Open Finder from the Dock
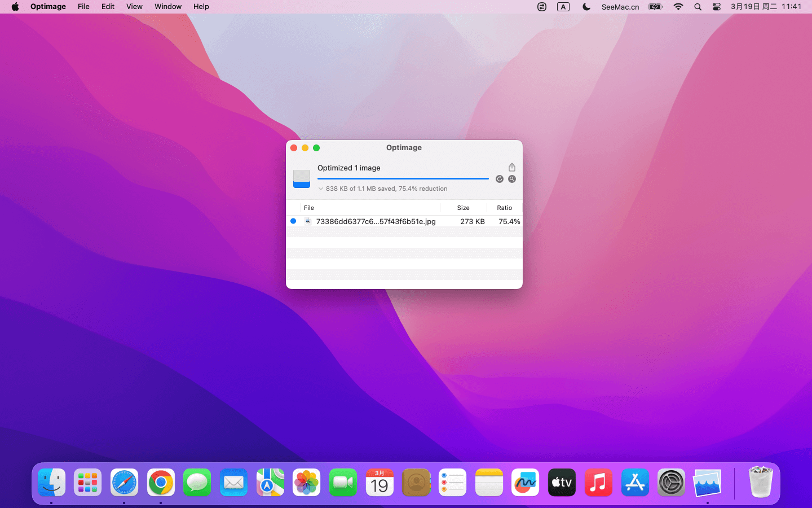The width and height of the screenshot is (812, 508). click(52, 483)
